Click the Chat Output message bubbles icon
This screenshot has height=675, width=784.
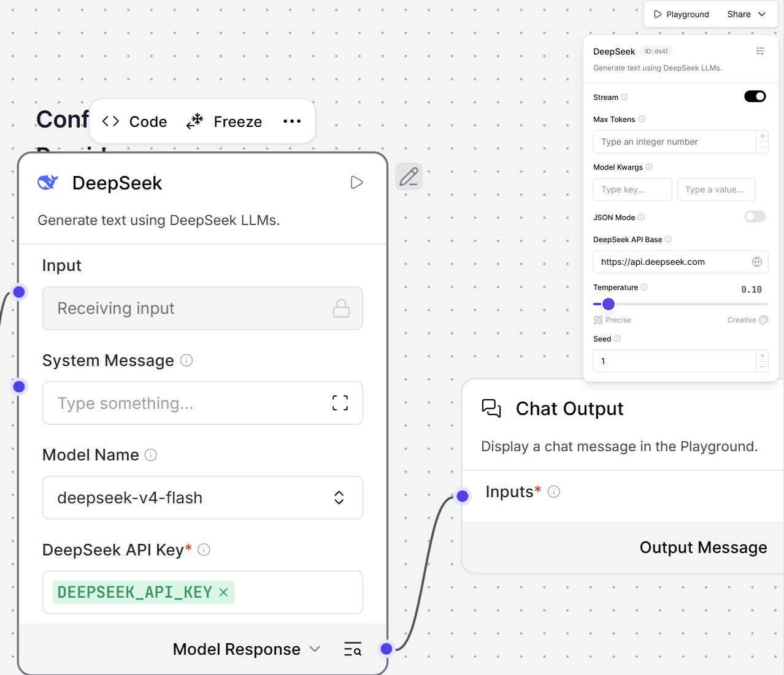(491, 408)
